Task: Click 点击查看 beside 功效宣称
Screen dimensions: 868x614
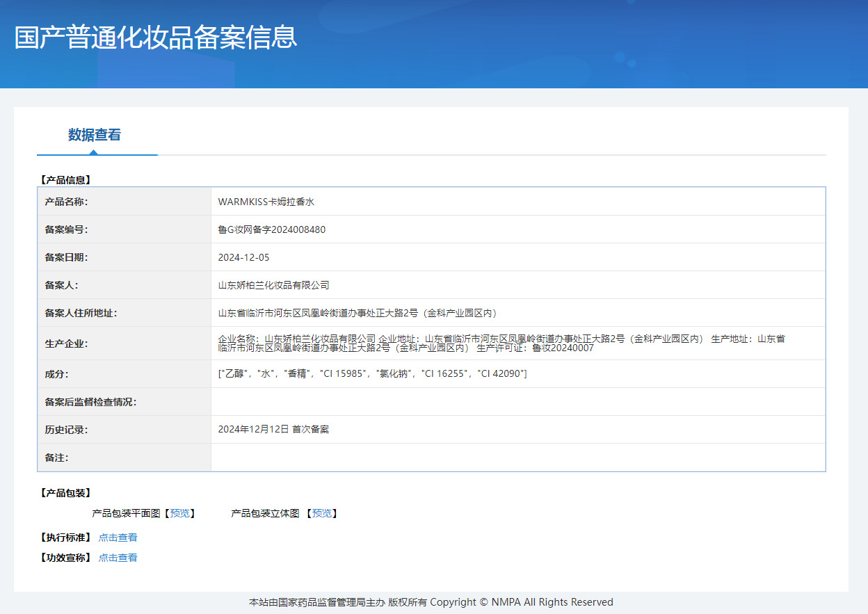Action: 118,558
